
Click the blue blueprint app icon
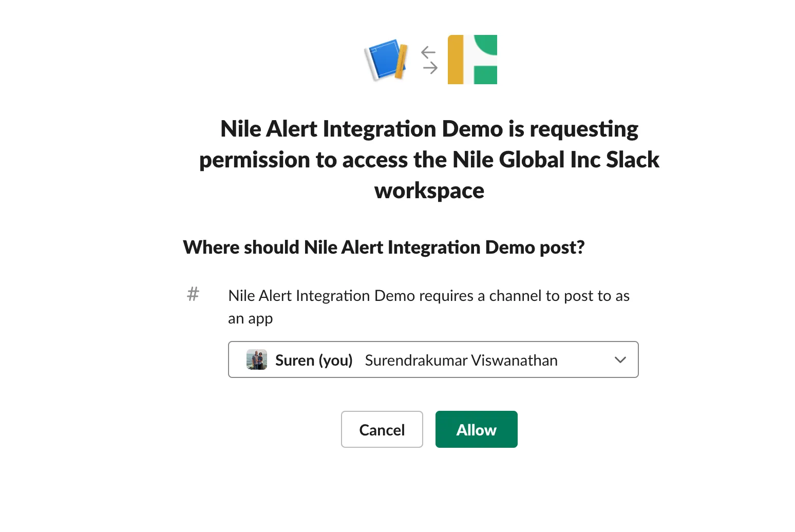(386, 60)
